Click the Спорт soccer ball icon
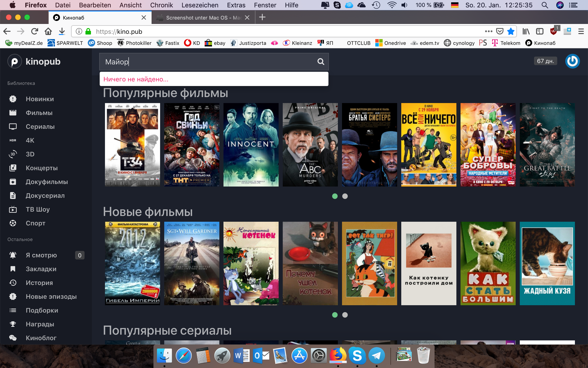Image resolution: width=588 pixels, height=368 pixels. tap(13, 223)
